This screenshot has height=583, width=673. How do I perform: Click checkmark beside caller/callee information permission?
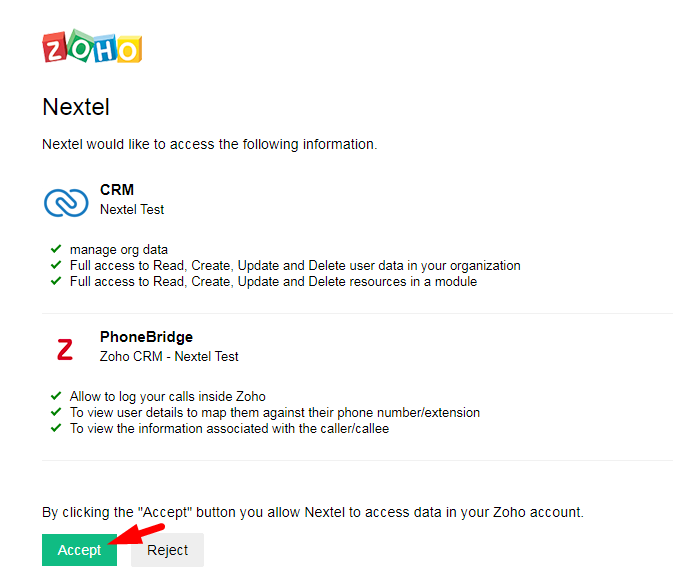pos(56,428)
